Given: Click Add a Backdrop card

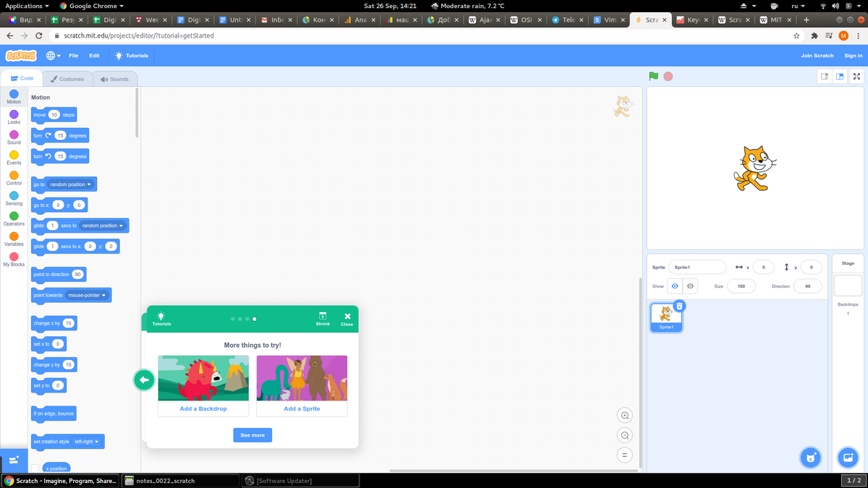Looking at the screenshot, I should (203, 385).
